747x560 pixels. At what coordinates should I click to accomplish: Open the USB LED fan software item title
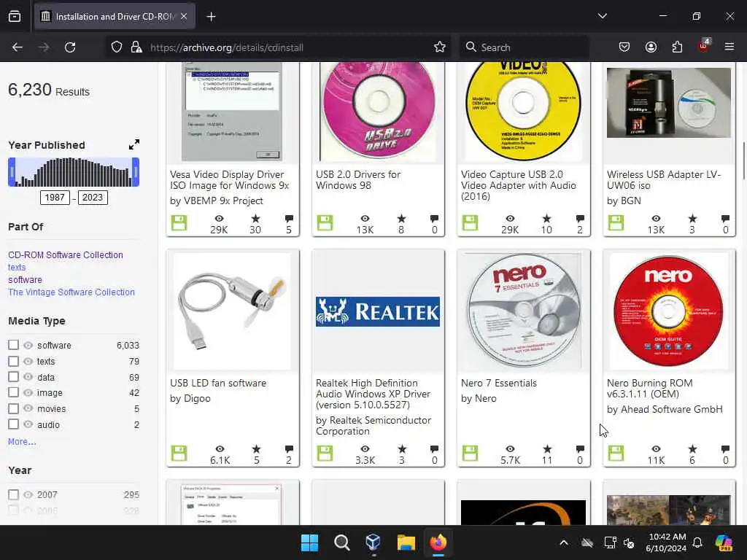click(x=218, y=383)
